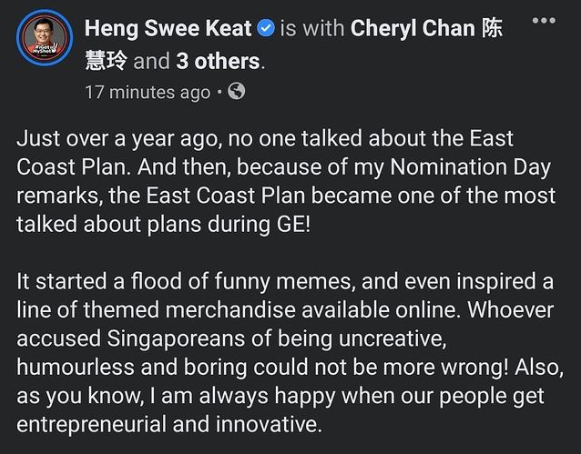This screenshot has width=581, height=454.
Task: Click the first paragraph about East Coast Plan
Action: pyautogui.click(x=285, y=182)
